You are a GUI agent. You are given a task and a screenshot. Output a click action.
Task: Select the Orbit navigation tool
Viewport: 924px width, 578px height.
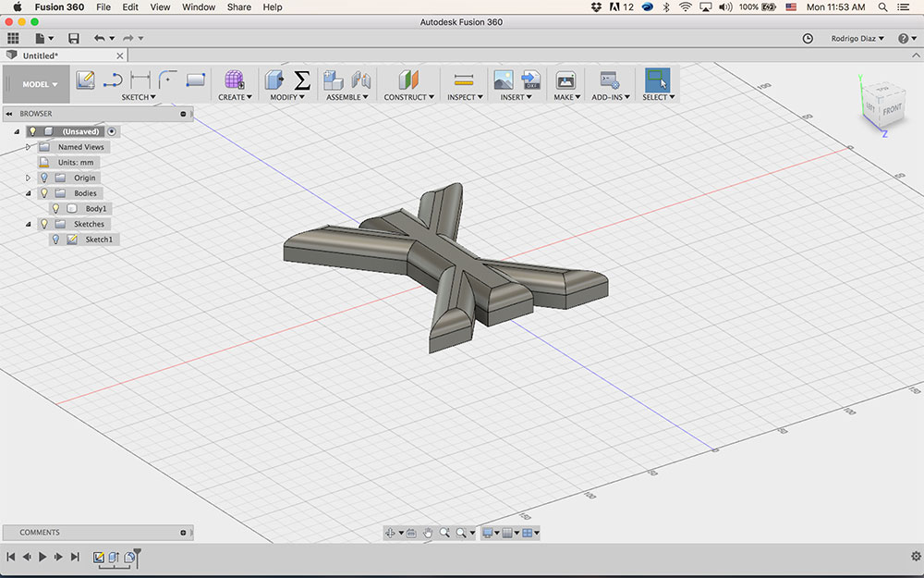point(390,533)
